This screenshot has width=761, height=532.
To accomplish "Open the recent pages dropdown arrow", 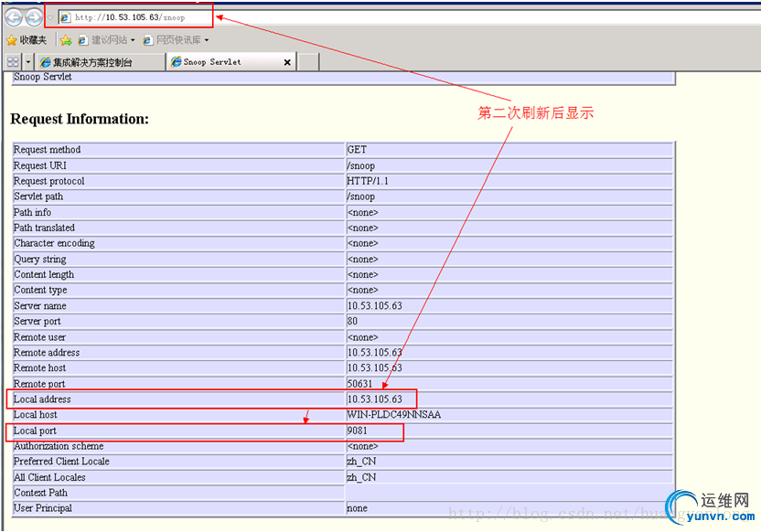I will (x=50, y=18).
